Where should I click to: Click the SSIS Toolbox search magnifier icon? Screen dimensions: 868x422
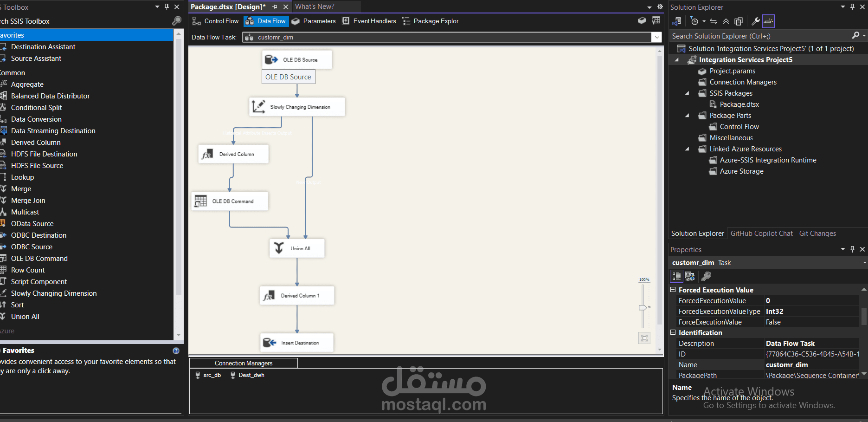coord(177,21)
